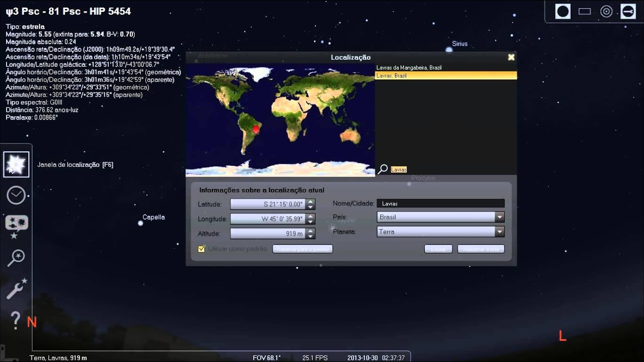Click 'Retornar para o padrão' button
This screenshot has height=362, width=644.
point(302,249)
